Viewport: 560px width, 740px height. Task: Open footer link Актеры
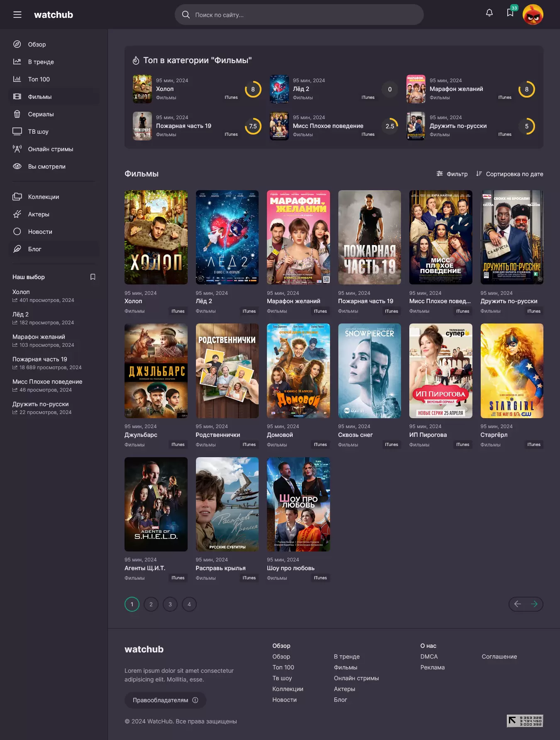click(x=345, y=689)
